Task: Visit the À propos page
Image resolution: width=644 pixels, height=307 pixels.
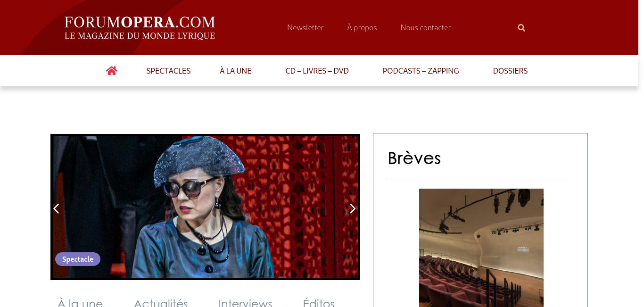Action: 362,28
